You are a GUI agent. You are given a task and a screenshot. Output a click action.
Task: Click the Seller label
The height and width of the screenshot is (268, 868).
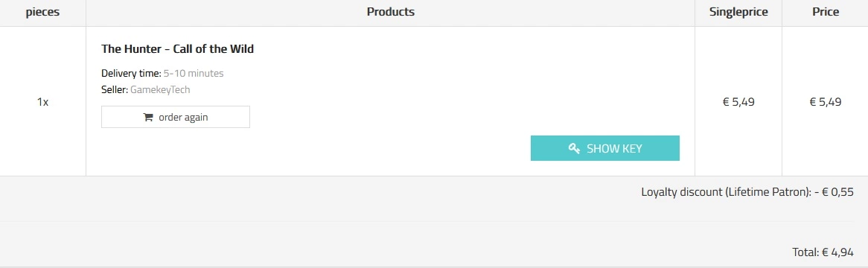115,89
